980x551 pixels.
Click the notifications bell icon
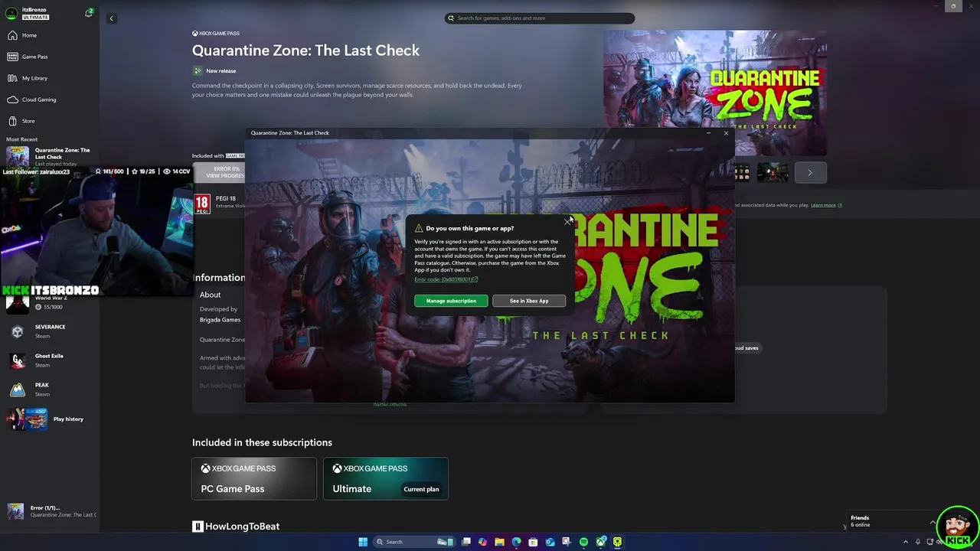[89, 13]
